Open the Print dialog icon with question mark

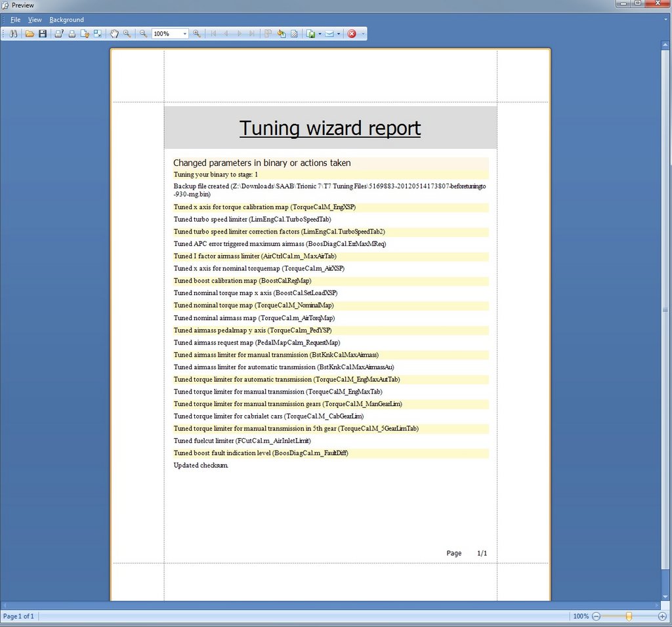click(59, 33)
